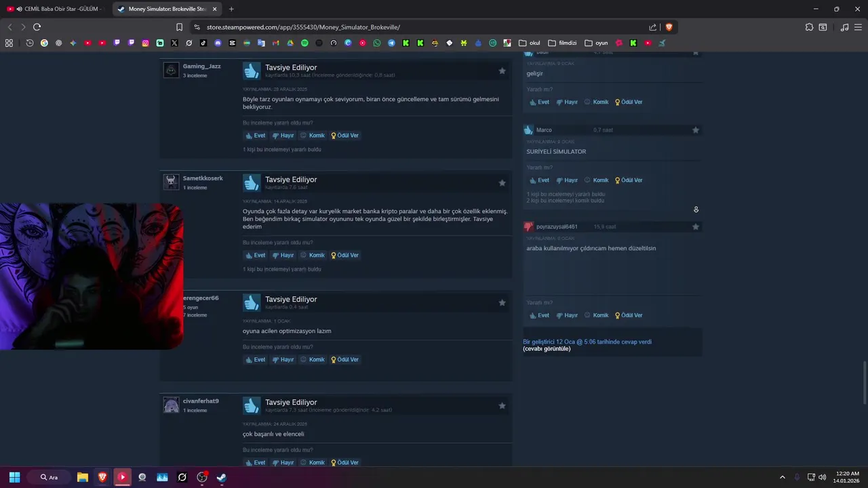Click the browser reload button

(x=37, y=27)
